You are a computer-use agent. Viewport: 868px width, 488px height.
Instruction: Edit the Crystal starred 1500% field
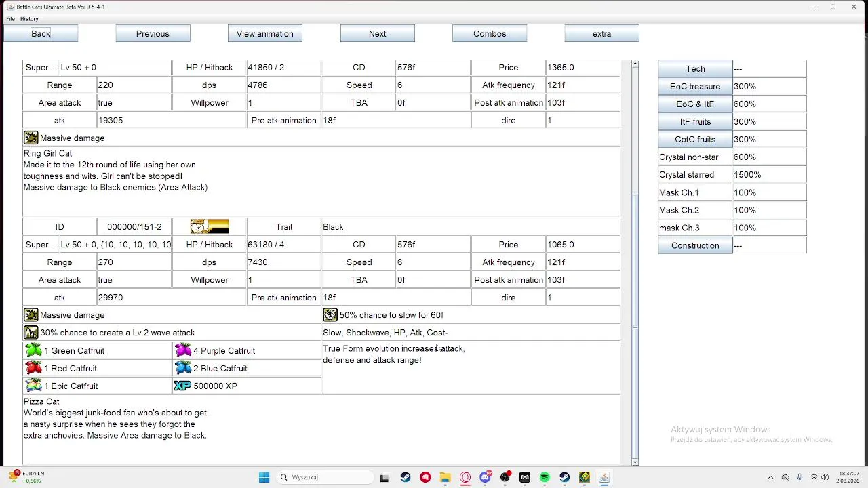point(769,174)
